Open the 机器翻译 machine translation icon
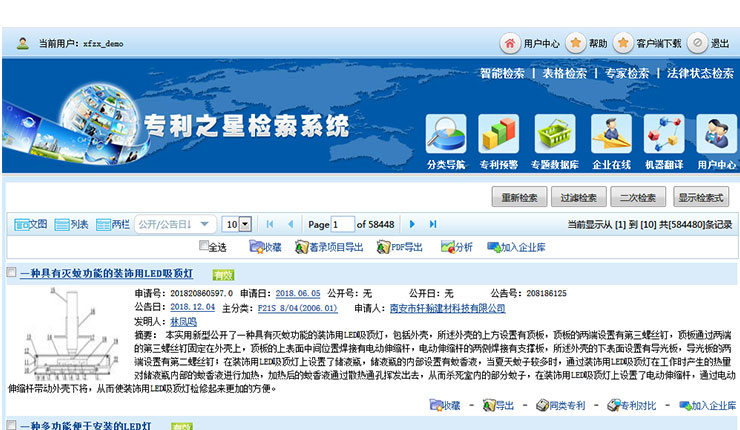Viewport: 740px width, 430px height. [664, 134]
